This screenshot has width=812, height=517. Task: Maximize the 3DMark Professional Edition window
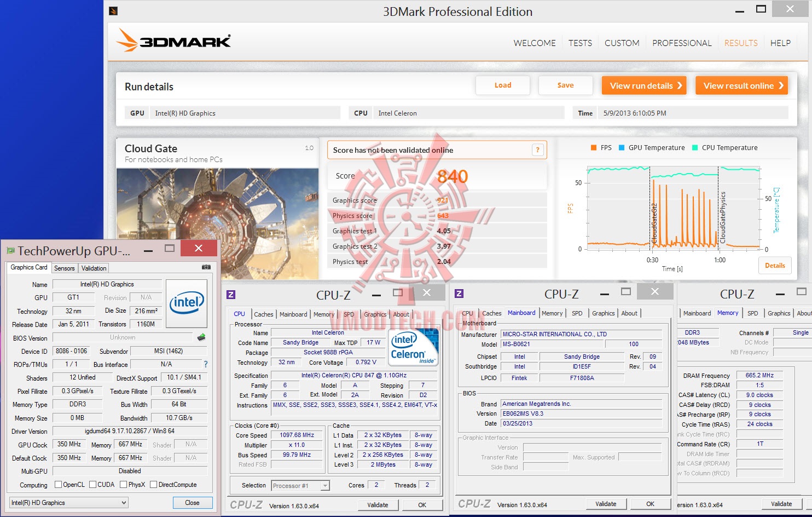point(761,9)
